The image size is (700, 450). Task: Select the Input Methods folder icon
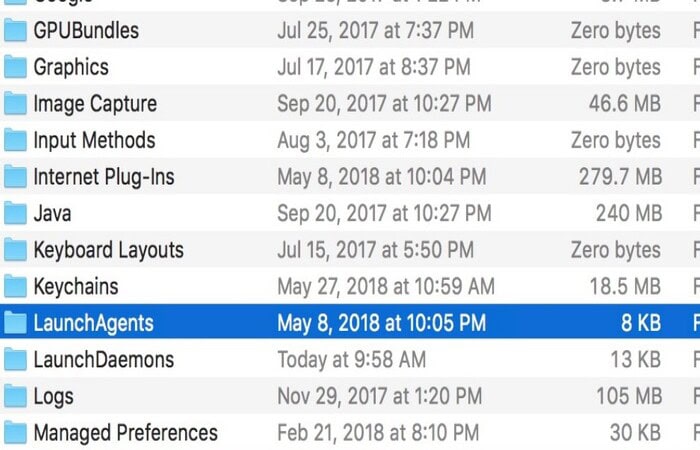15,140
